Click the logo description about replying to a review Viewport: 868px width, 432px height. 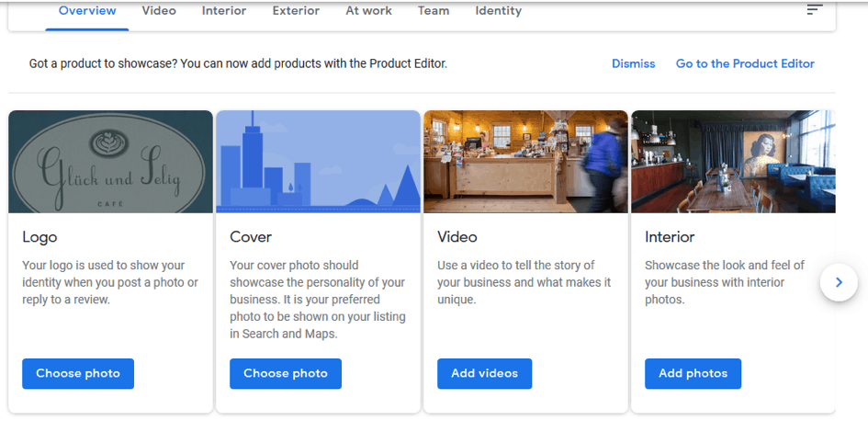110,282
